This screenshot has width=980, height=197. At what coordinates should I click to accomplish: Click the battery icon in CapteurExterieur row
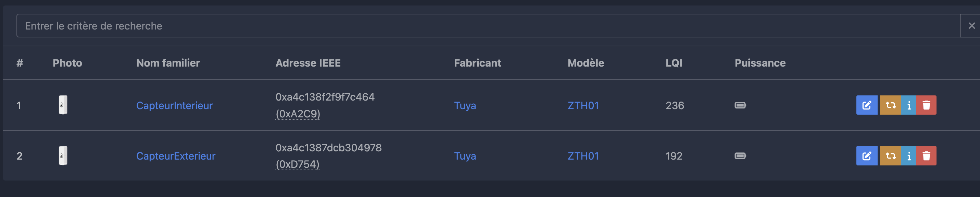(740, 156)
